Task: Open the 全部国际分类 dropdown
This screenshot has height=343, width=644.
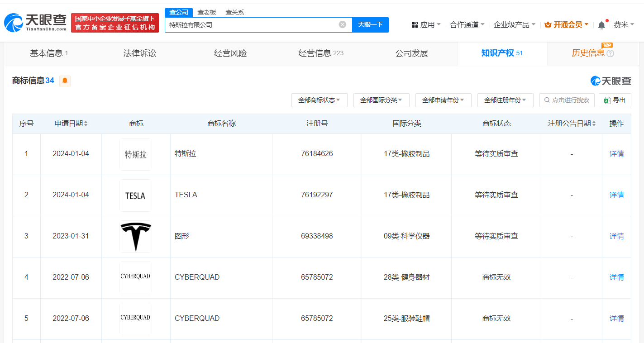Action: [x=381, y=100]
